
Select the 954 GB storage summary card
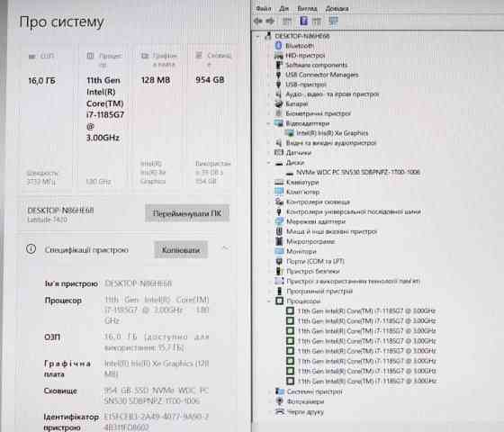[212, 119]
